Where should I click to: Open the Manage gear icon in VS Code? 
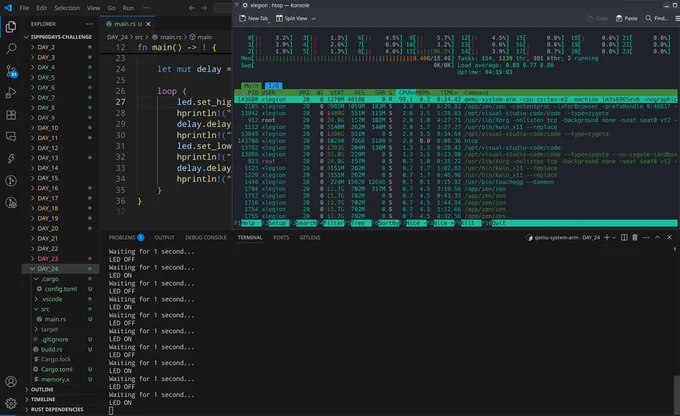tap(11, 403)
